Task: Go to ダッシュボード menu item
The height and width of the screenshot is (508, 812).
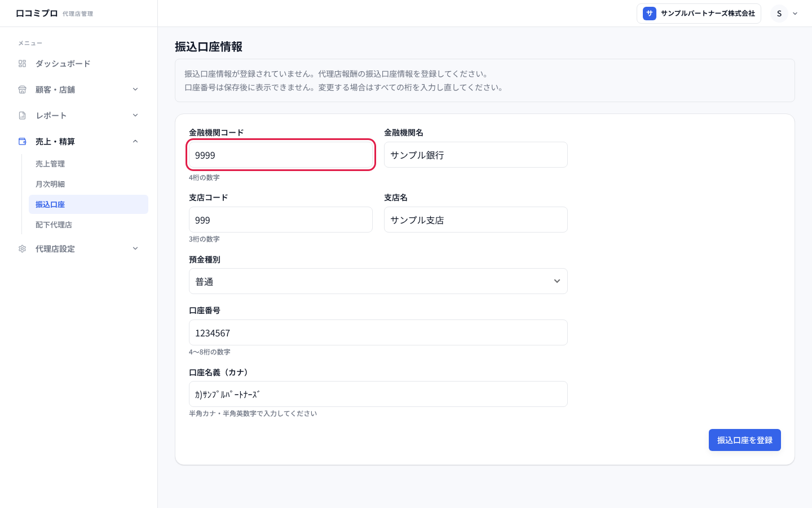Action: click(x=79, y=64)
